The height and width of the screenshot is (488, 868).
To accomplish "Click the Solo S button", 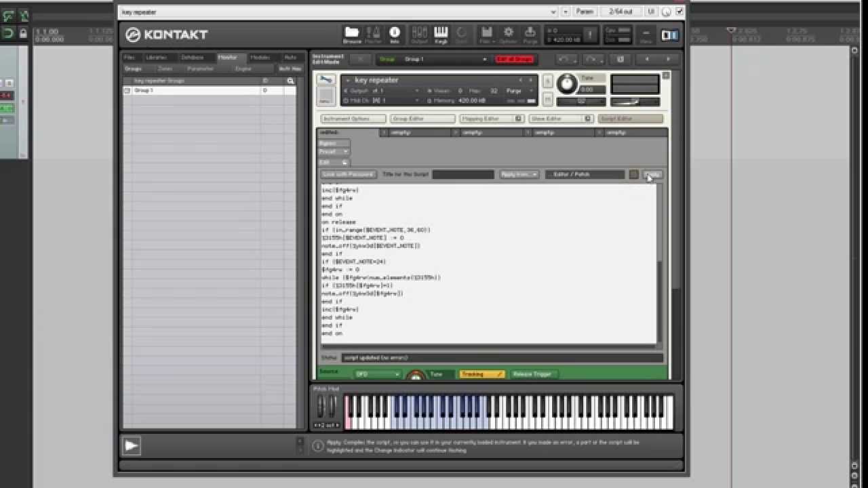I will 548,81.
